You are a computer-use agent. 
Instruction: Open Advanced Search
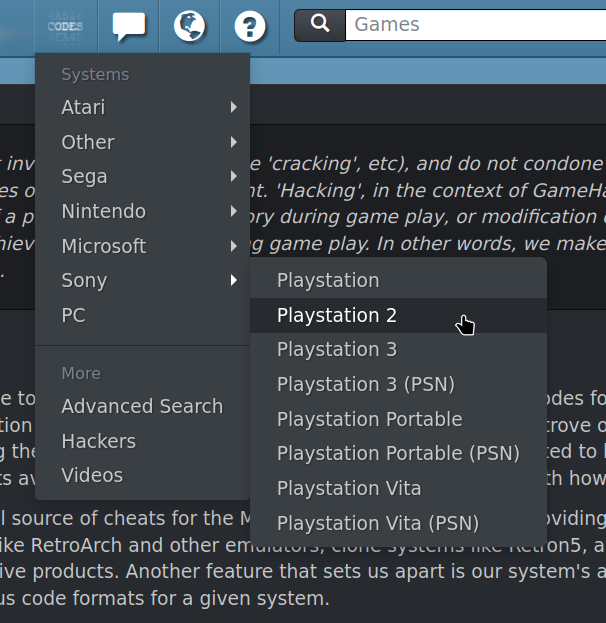142,406
